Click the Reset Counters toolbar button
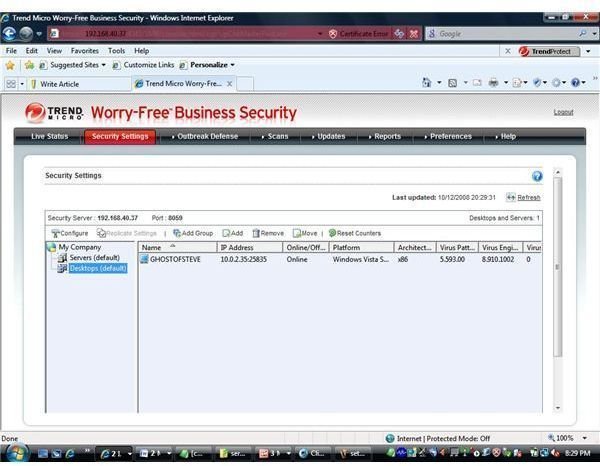The width and height of the screenshot is (600, 466). coord(355,233)
